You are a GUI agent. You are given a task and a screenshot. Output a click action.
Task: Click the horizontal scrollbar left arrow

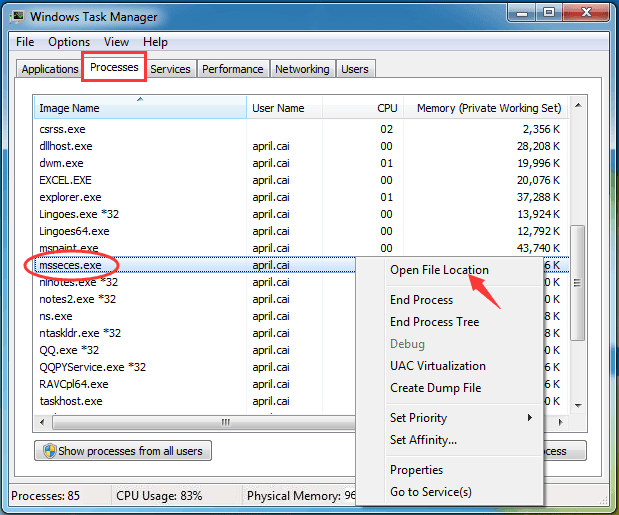(x=43, y=422)
